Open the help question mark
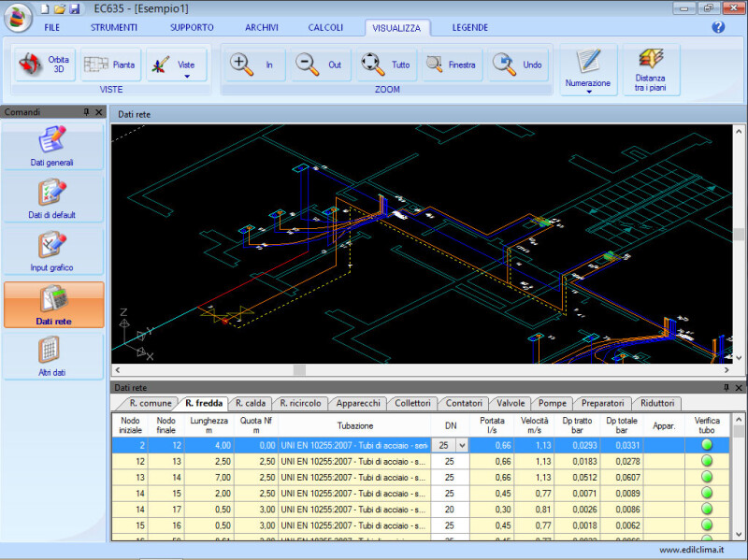Viewport: 748px width, 560px height. click(718, 27)
